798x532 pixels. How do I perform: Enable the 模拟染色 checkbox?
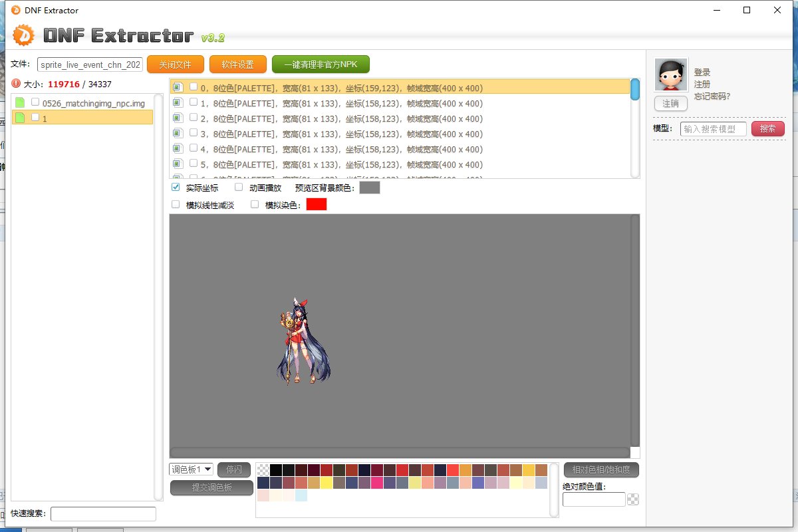255,205
